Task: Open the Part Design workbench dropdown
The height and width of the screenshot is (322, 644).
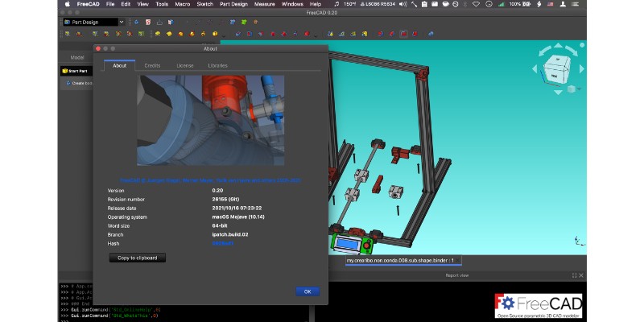Action: click(93, 23)
